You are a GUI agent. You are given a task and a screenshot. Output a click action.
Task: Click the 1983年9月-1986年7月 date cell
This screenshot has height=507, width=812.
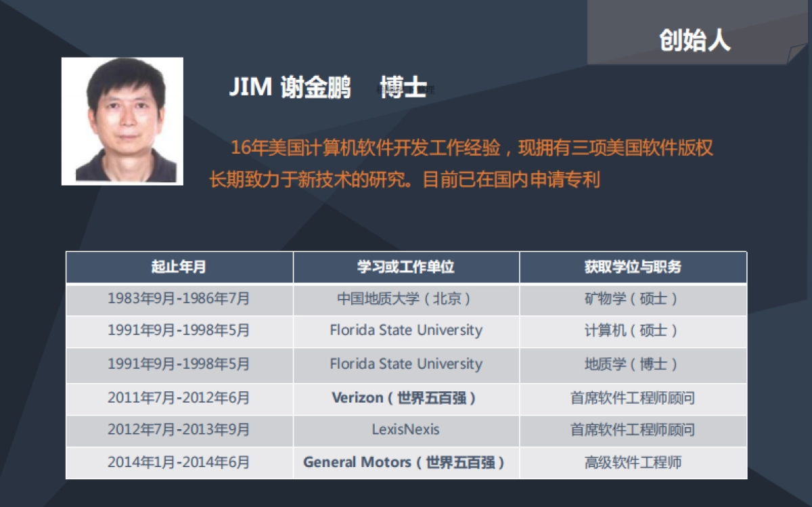point(177,299)
